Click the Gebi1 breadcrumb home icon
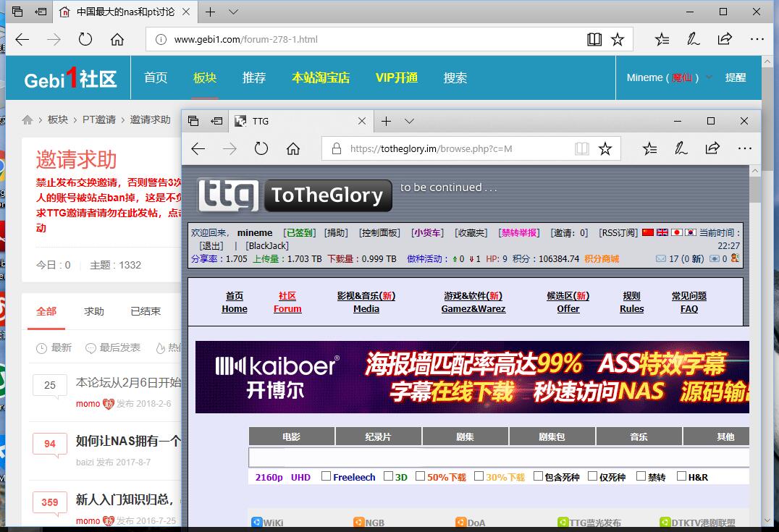The width and height of the screenshot is (779, 532). (x=28, y=119)
